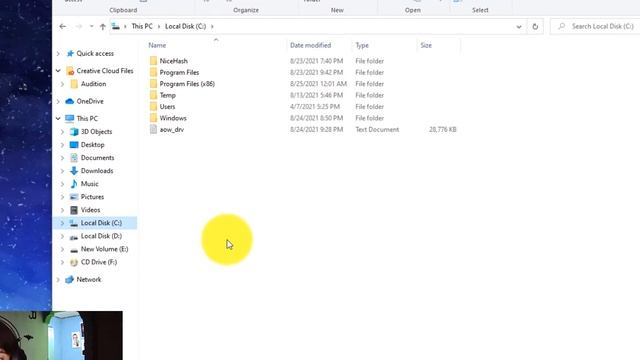Click the Documents icon in navigation pane
Screen dimensions: 640x360
click(x=74, y=158)
